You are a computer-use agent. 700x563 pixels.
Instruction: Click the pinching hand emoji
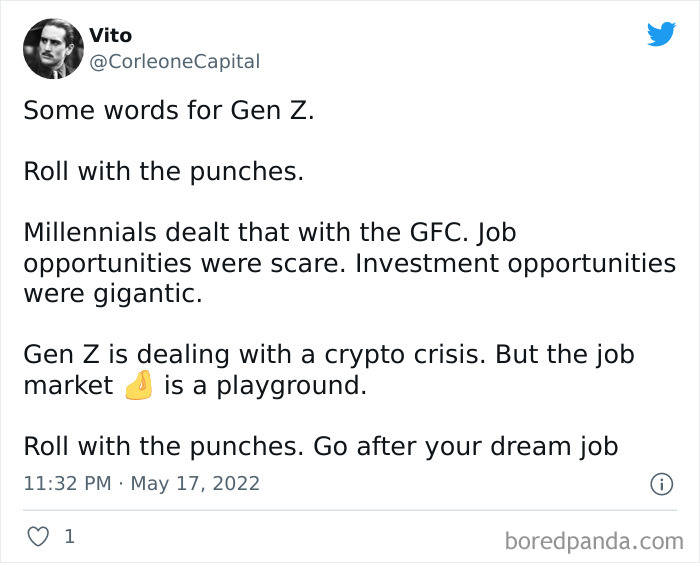point(138,386)
